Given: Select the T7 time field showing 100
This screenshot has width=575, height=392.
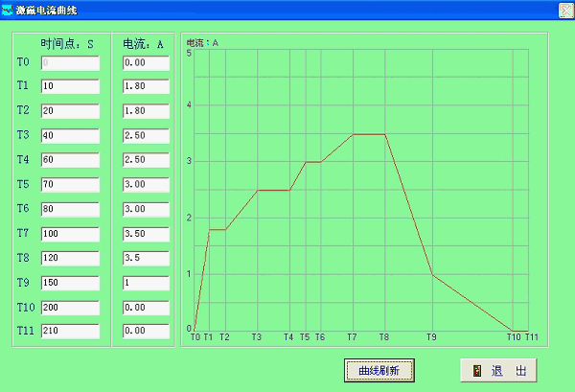Looking at the screenshot, I should point(70,233).
